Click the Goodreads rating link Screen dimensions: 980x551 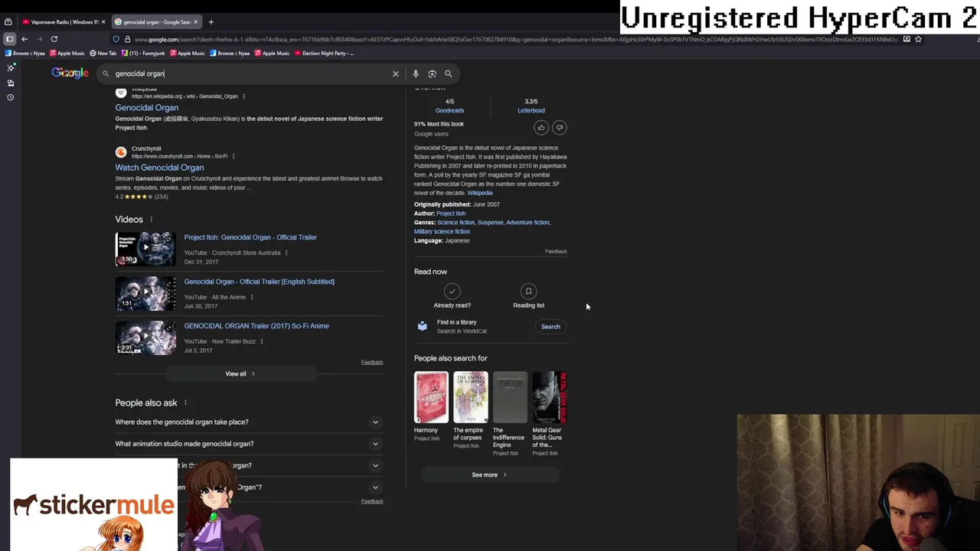tap(449, 110)
